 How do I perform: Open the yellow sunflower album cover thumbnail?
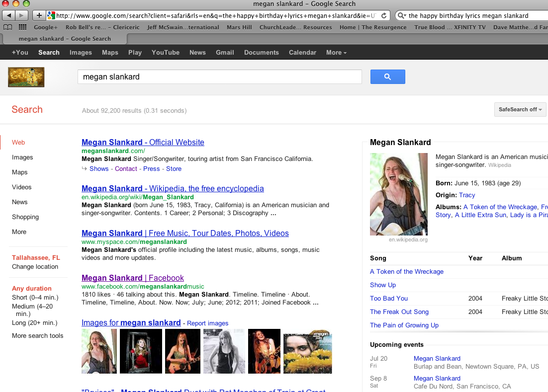coord(307,351)
